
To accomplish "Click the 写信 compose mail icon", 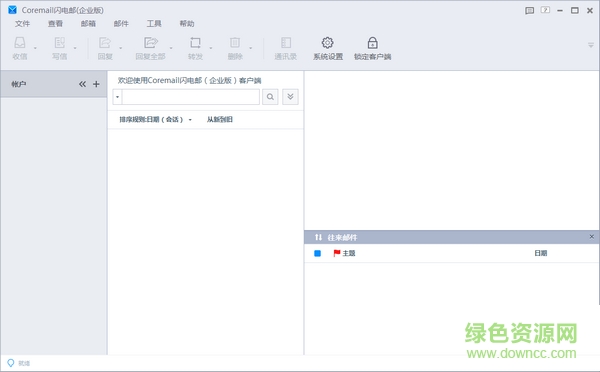I will coord(60,42).
